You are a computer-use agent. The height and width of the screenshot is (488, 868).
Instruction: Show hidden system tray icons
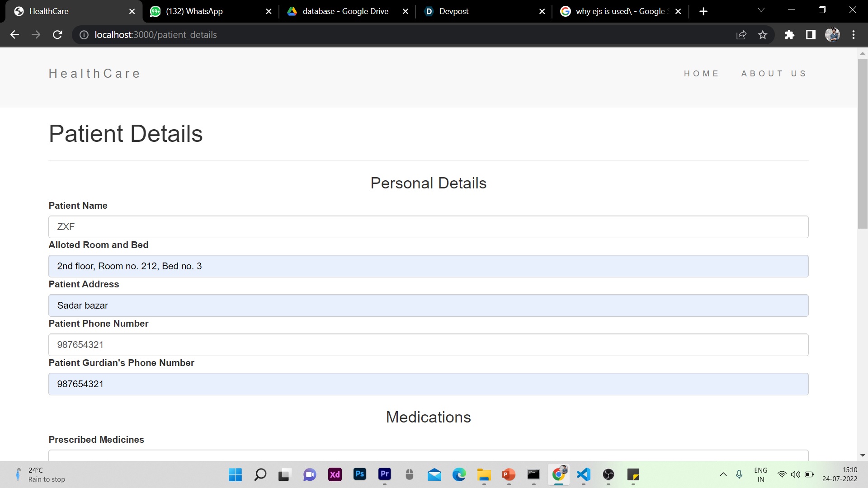(x=723, y=474)
